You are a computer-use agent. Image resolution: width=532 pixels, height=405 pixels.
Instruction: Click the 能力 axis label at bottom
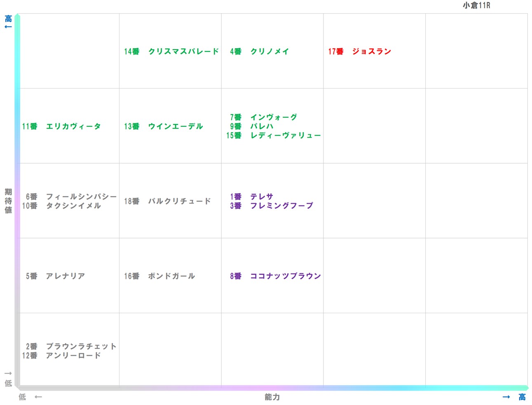point(272,397)
